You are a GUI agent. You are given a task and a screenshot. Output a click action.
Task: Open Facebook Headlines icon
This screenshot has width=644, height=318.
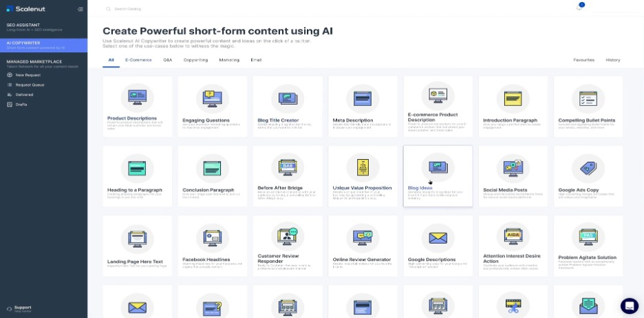click(x=213, y=237)
